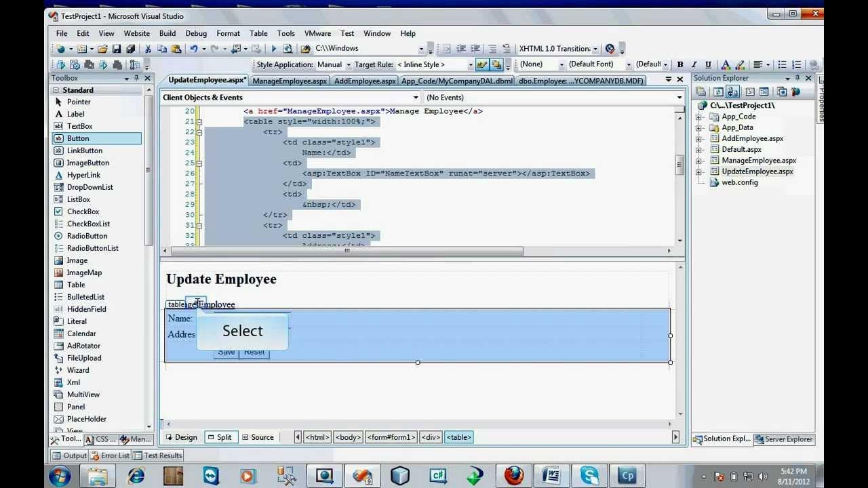This screenshot has width=868, height=488.
Task: Click the Underline formatting icon
Action: [x=708, y=65]
